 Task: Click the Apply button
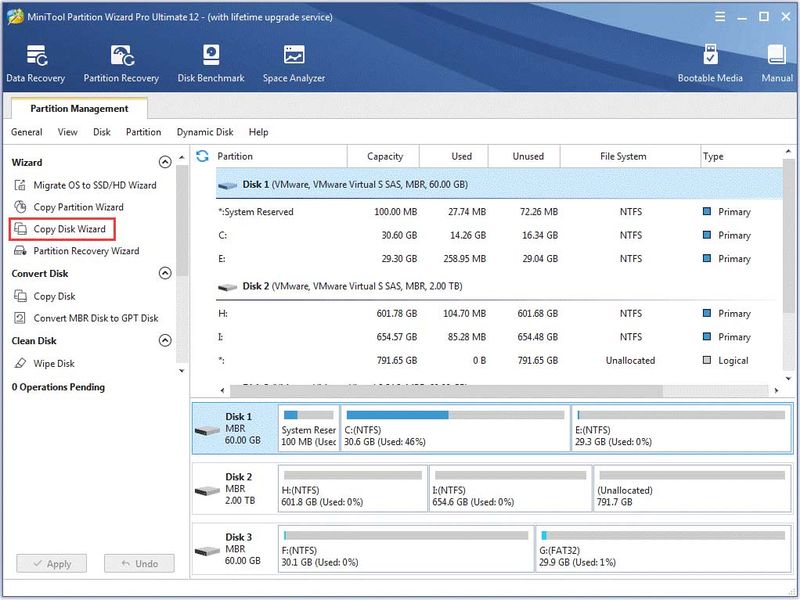pyautogui.click(x=52, y=564)
